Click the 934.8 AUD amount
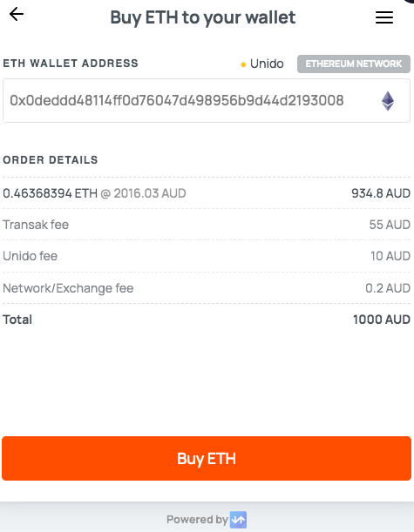Screen dimensions: 414x532 381,193
